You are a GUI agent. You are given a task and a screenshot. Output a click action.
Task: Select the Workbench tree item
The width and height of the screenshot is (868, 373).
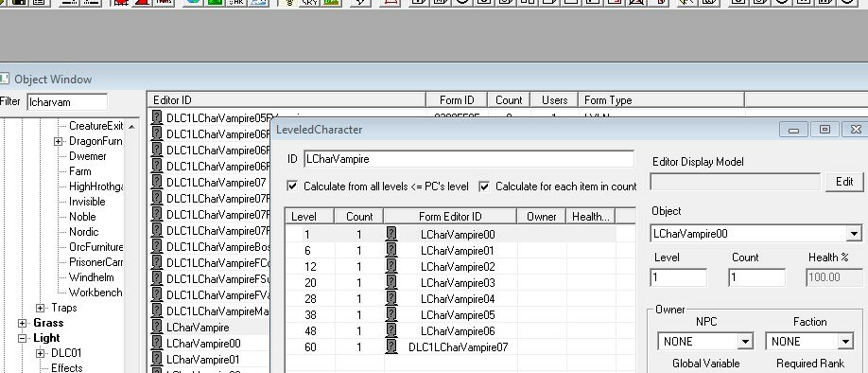point(95,293)
